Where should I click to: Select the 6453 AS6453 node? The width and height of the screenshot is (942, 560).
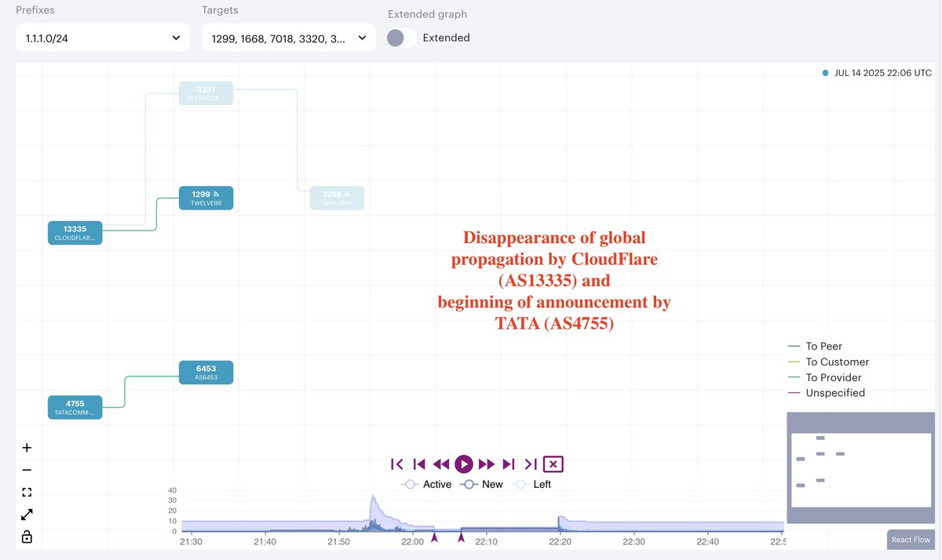click(206, 372)
